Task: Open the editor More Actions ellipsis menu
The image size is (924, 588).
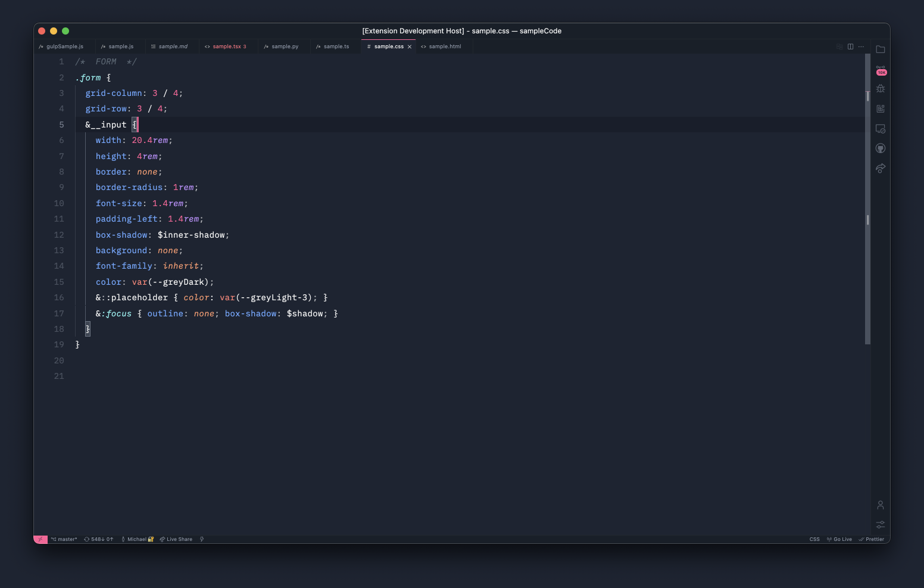Action: pos(861,46)
